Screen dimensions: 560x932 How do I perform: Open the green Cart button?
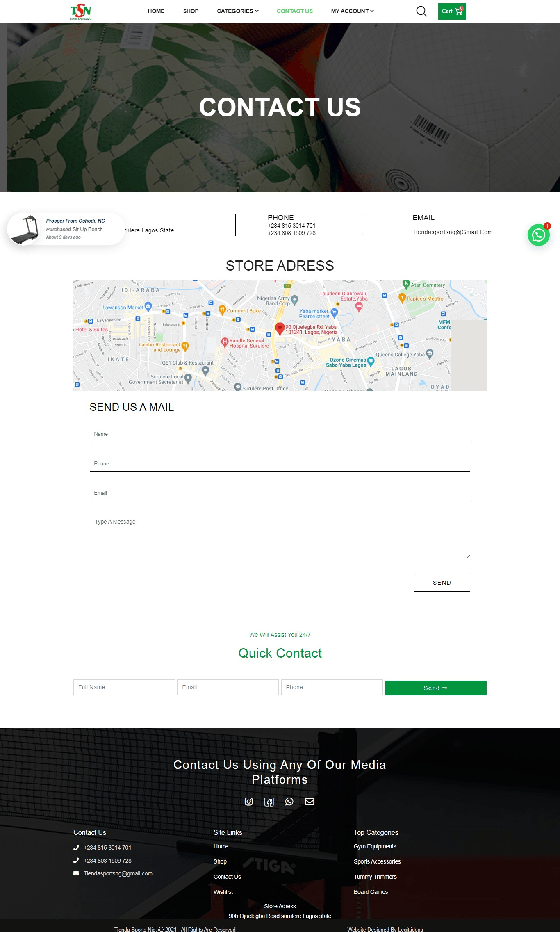point(452,11)
